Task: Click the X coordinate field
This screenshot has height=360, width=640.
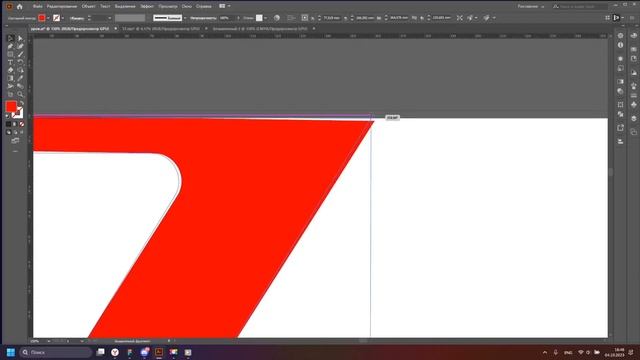Action: pos(331,18)
